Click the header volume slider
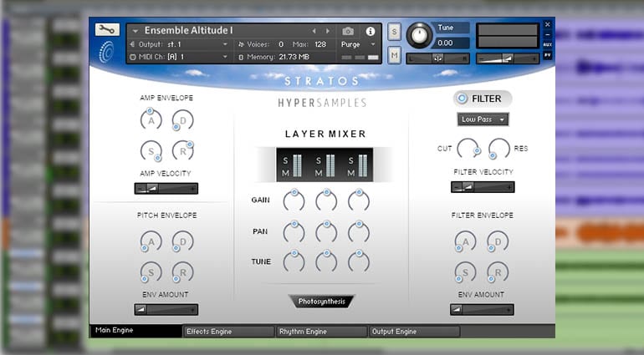The height and width of the screenshot is (355, 644). pos(508,58)
